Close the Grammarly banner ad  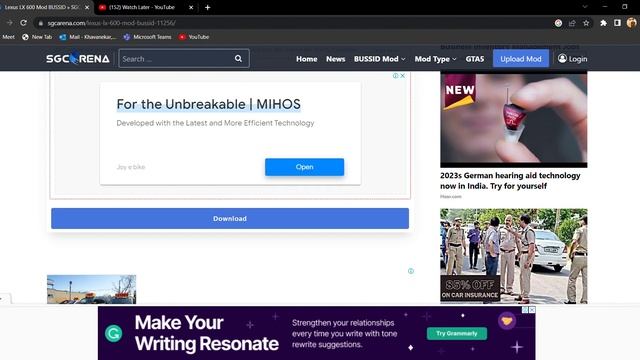click(532, 310)
